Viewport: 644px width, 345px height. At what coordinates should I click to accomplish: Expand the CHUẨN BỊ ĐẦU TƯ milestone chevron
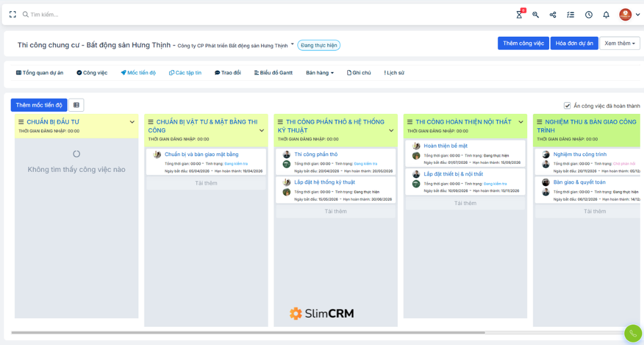132,122
